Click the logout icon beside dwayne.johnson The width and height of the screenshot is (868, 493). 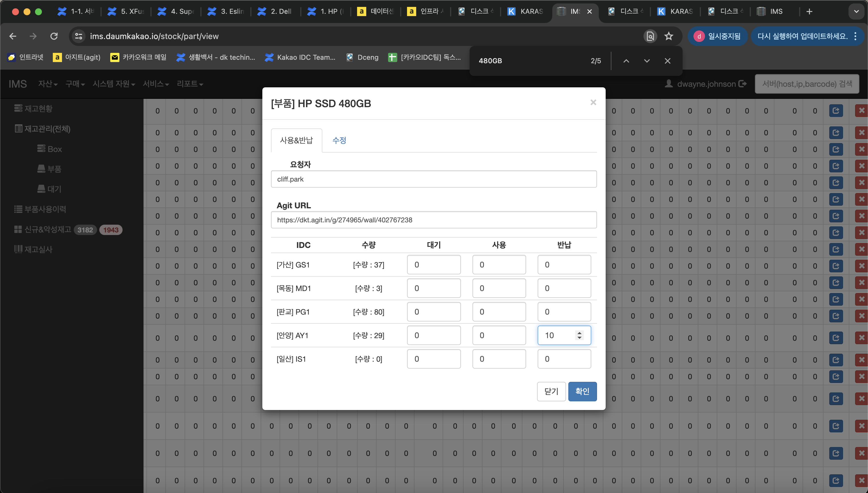pos(743,84)
